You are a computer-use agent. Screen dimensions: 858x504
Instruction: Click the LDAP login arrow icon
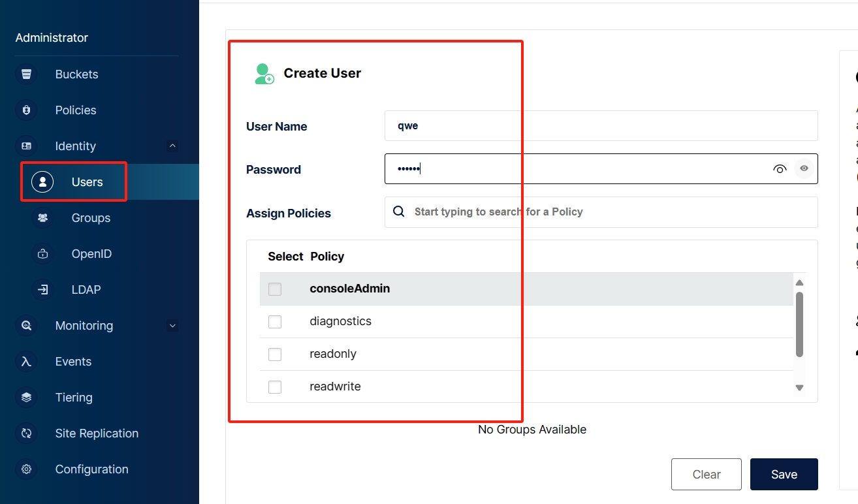(x=43, y=290)
